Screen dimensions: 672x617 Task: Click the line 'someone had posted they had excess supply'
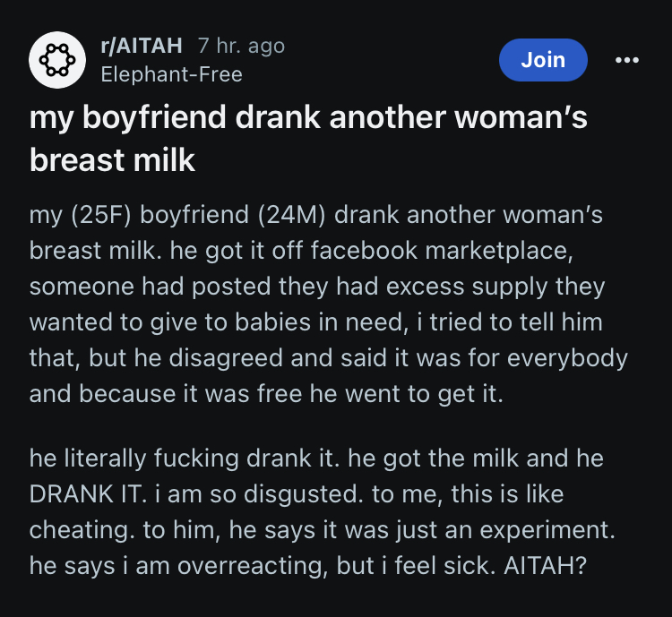coord(316,287)
